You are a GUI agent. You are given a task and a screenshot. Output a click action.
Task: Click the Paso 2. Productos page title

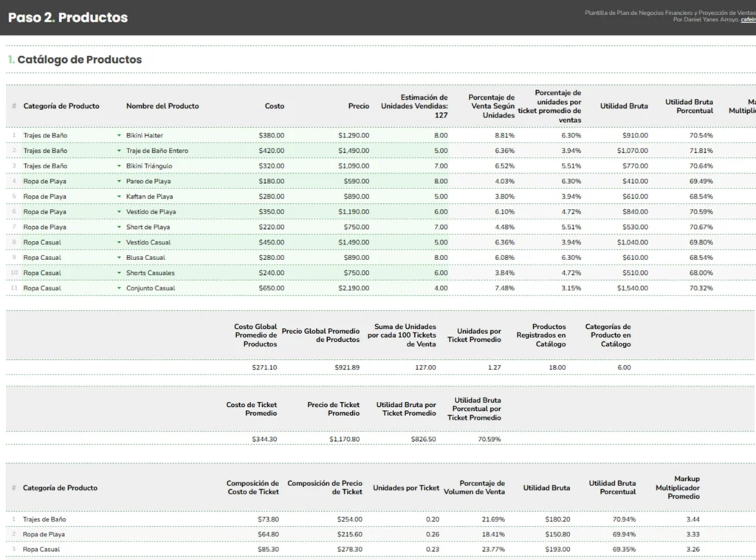(x=68, y=18)
